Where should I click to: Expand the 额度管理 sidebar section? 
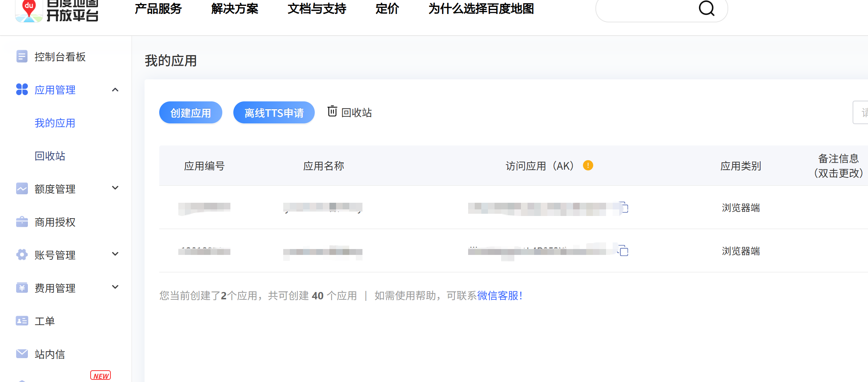(x=115, y=188)
